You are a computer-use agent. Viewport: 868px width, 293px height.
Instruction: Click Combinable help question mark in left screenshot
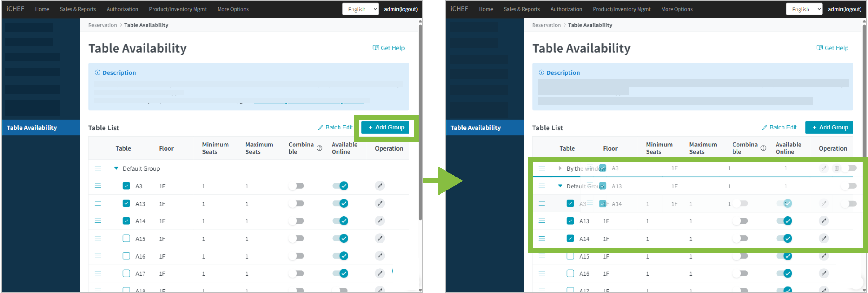(319, 148)
